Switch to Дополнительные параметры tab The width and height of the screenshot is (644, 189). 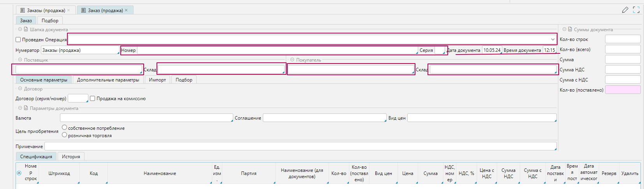[108, 80]
